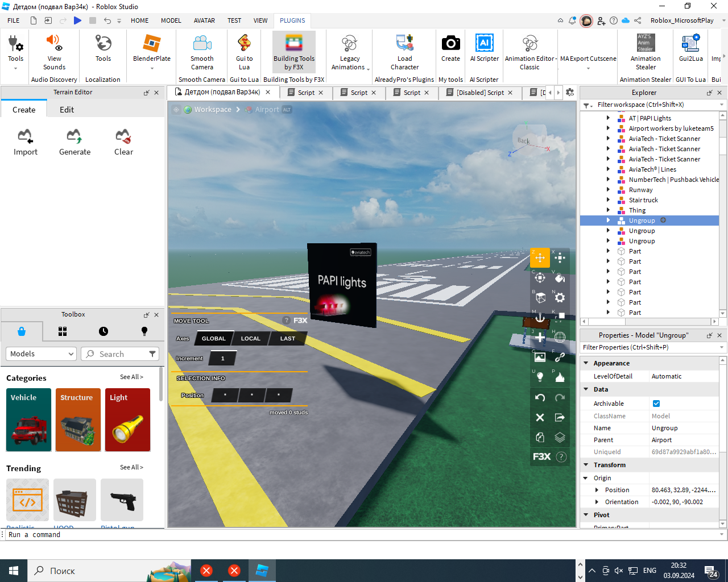This screenshot has width=728, height=582.
Task: Click the F3X undo arrow
Action: [540, 397]
